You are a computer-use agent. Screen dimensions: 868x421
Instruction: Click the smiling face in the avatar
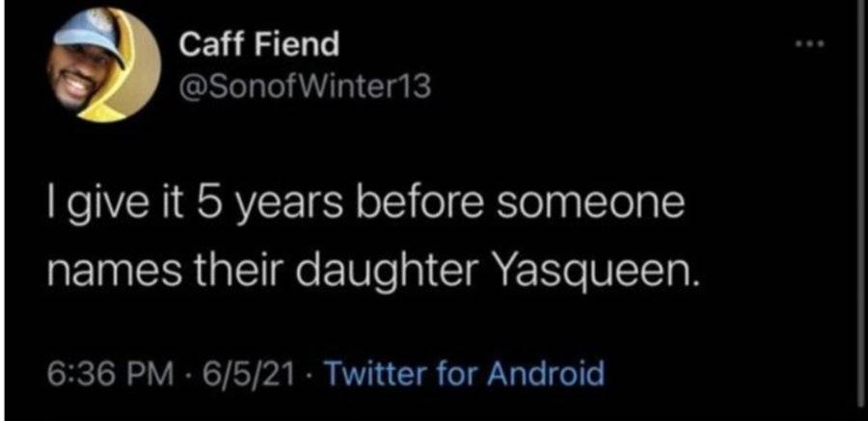click(74, 75)
